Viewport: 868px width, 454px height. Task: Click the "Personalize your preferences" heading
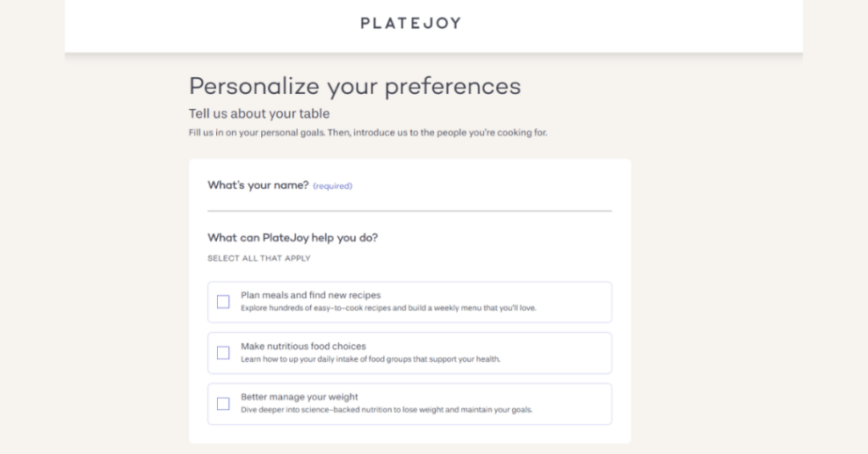pos(354,86)
